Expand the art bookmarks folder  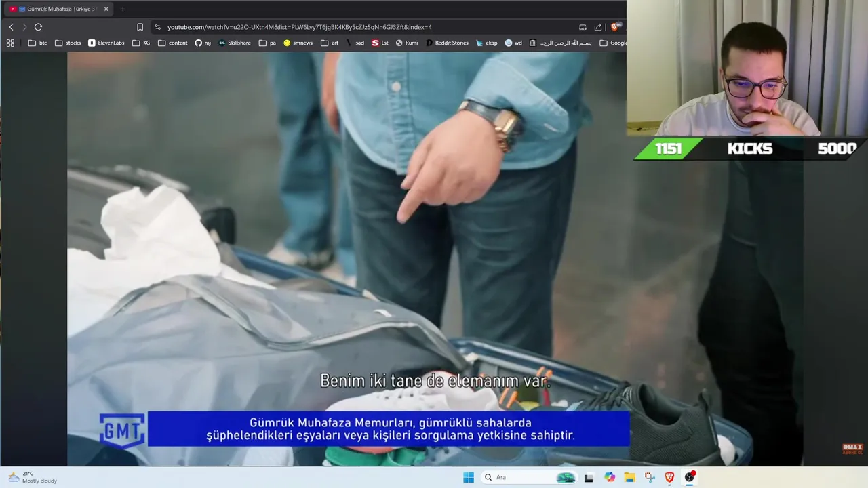pyautogui.click(x=330, y=43)
